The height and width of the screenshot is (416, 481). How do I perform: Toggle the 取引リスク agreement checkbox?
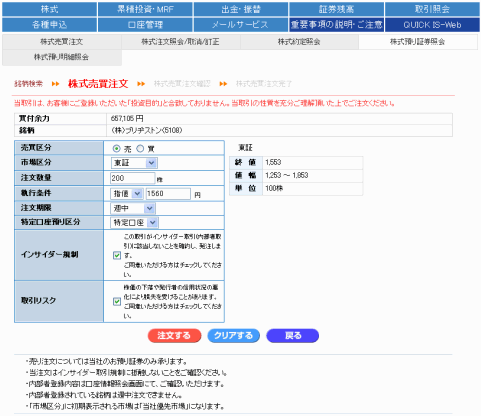pos(117,302)
